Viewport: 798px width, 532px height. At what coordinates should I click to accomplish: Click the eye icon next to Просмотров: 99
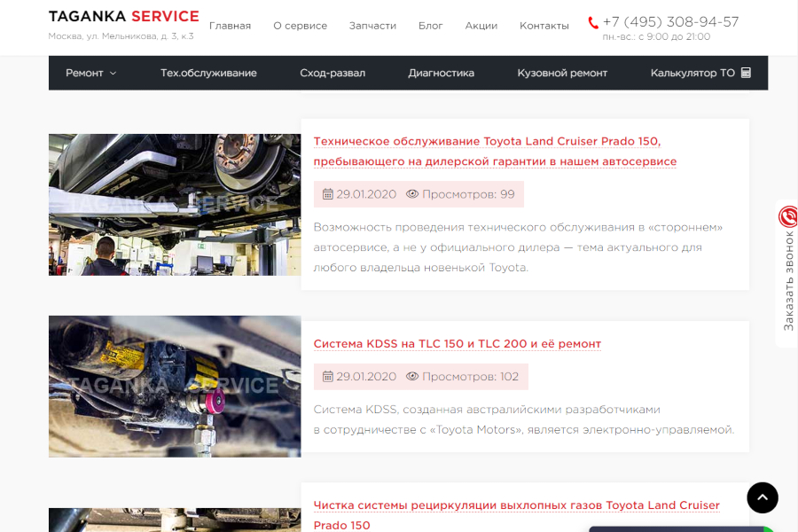pyautogui.click(x=412, y=194)
